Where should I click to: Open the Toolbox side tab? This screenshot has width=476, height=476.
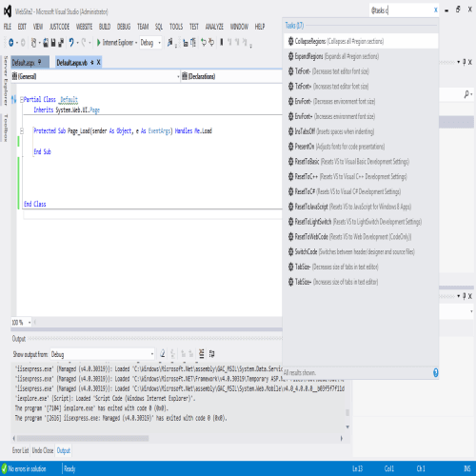click(6, 128)
